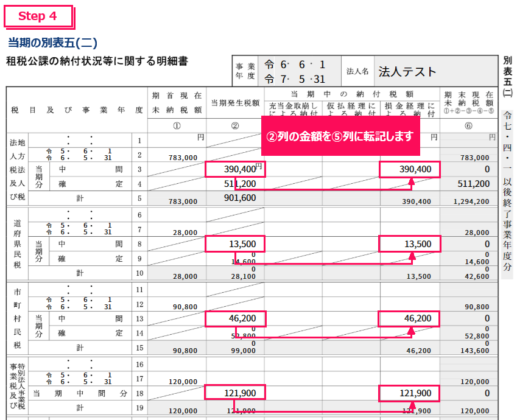Click the corporation name 法人テスト
This screenshot has width=517, height=420.
pos(407,72)
